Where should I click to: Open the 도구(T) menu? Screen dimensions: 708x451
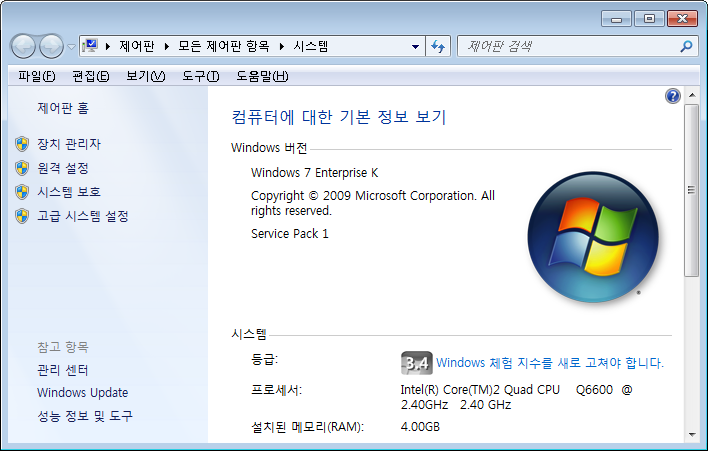(200, 76)
